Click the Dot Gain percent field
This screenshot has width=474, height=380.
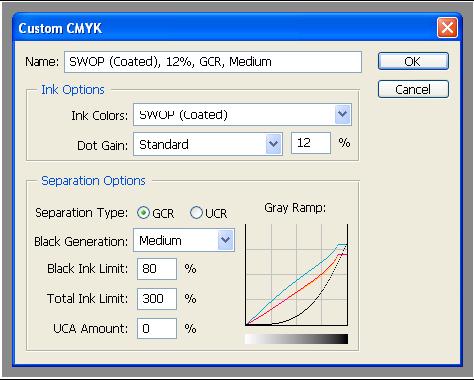pyautogui.click(x=311, y=143)
